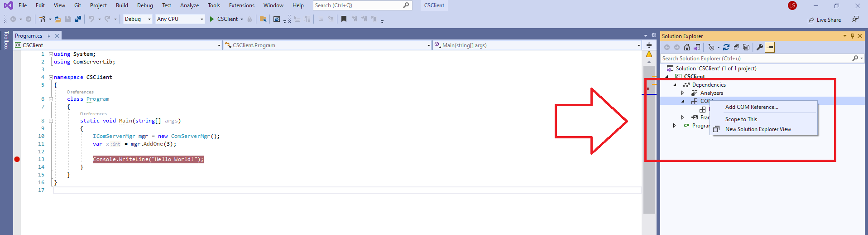Screen dimensions: 868x235
Task: Collapse the COM tree node
Action: pyautogui.click(x=683, y=101)
